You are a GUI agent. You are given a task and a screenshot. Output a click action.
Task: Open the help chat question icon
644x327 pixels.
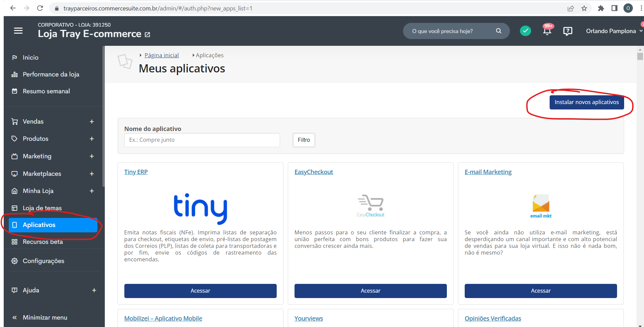coord(568,31)
